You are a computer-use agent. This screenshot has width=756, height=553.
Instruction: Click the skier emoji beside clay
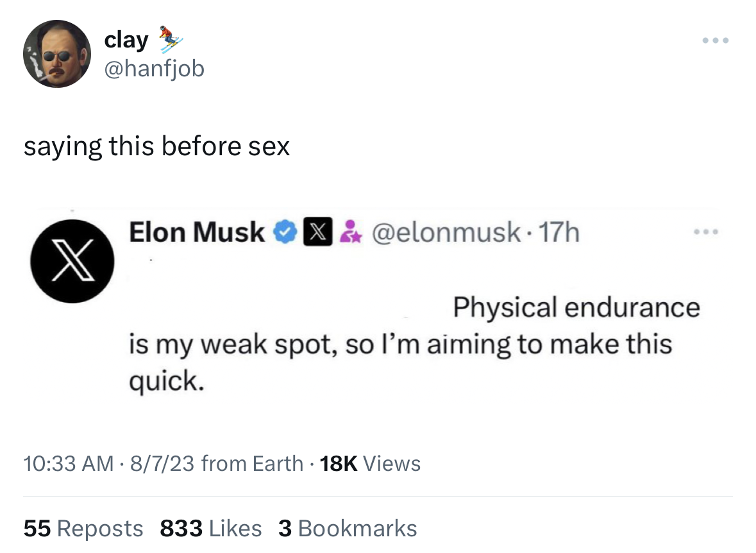pyautogui.click(x=171, y=38)
